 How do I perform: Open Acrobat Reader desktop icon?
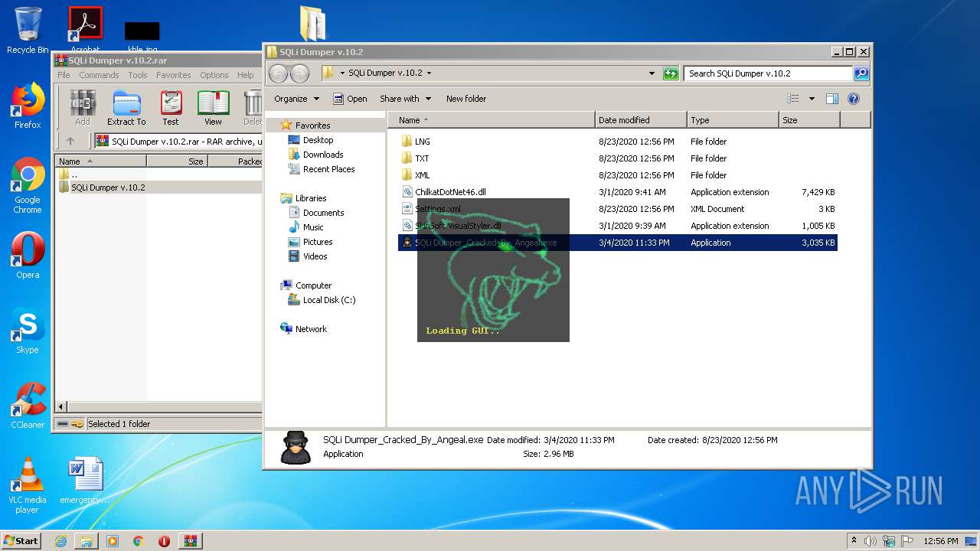pyautogui.click(x=86, y=29)
